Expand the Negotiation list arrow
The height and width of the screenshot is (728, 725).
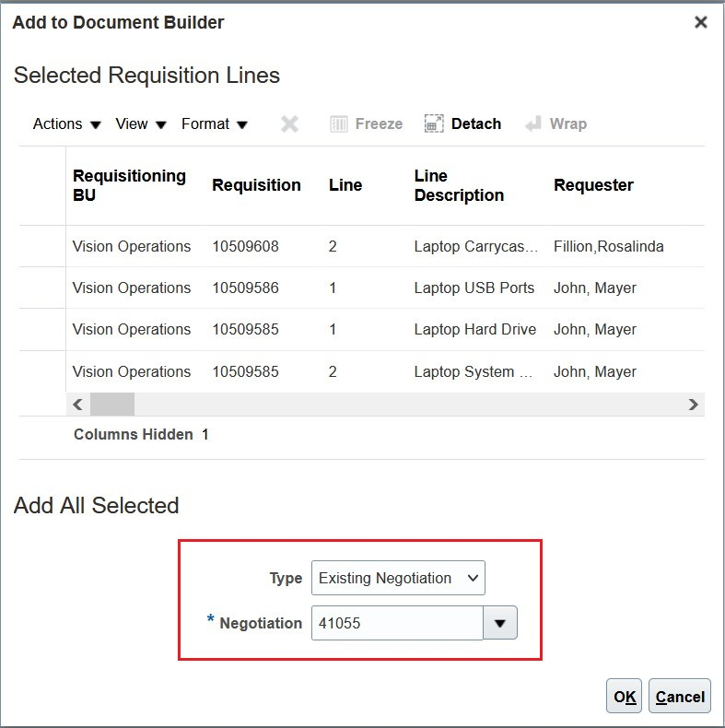500,623
